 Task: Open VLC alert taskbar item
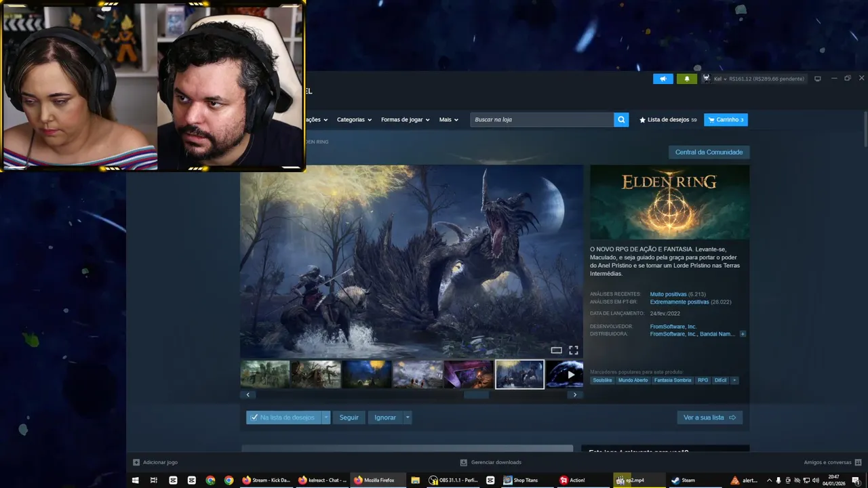(x=744, y=480)
